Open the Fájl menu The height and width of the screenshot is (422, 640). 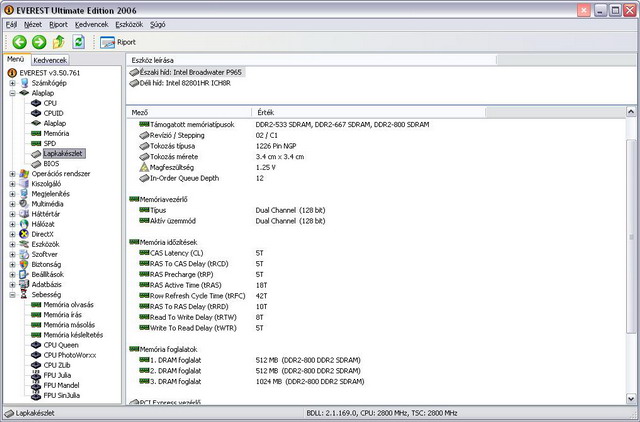coord(11,24)
